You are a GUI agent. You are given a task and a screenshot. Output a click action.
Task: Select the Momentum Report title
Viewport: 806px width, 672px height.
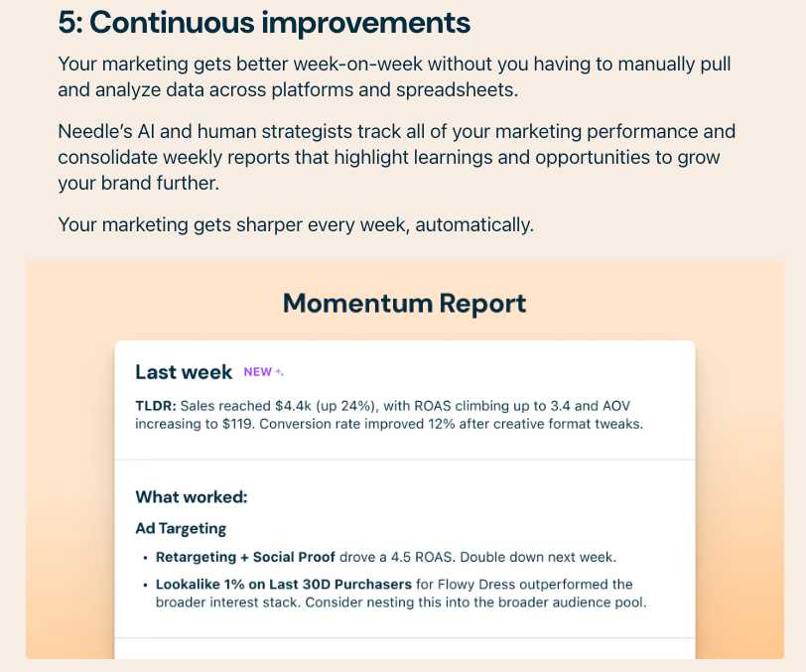pyautogui.click(x=405, y=303)
